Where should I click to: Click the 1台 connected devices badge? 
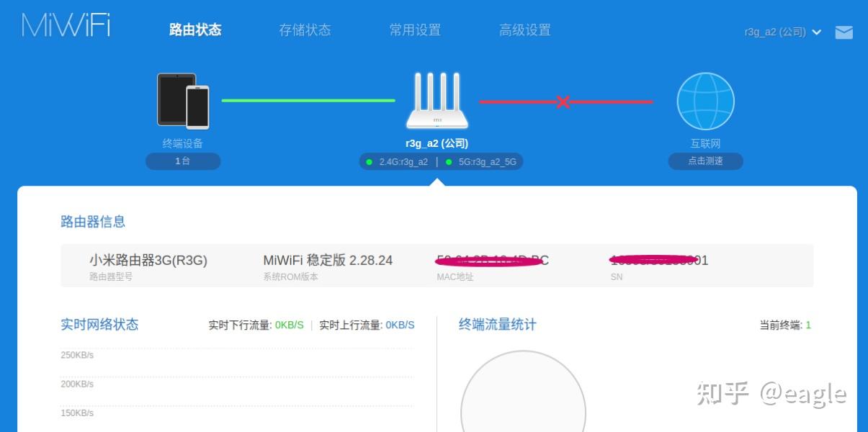183,161
